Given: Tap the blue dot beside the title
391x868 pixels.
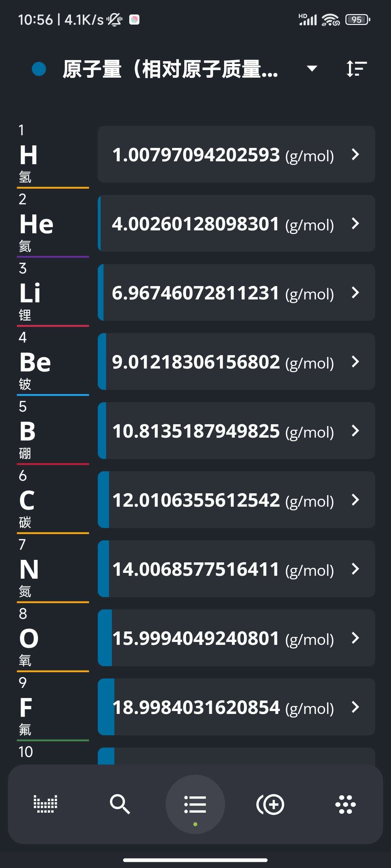Looking at the screenshot, I should click(x=39, y=69).
